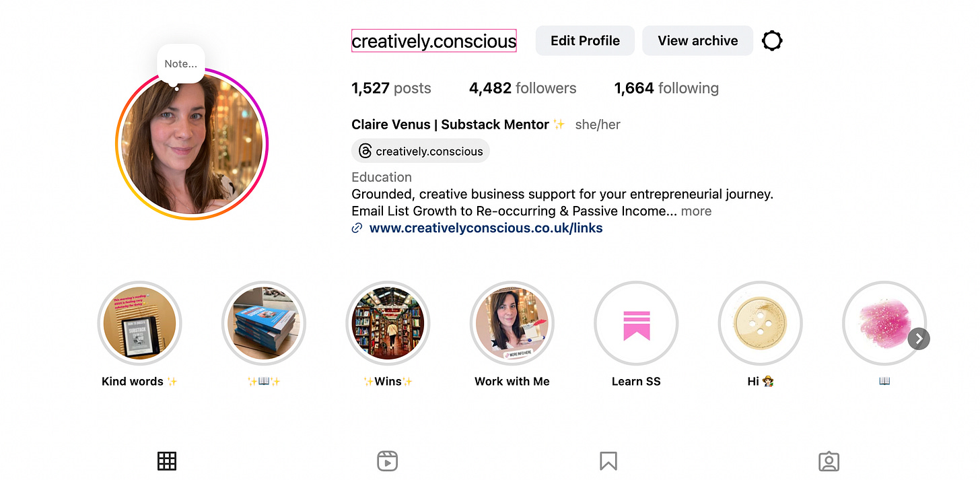The height and width of the screenshot is (480, 980).
Task: Click View archive button
Action: pos(698,40)
